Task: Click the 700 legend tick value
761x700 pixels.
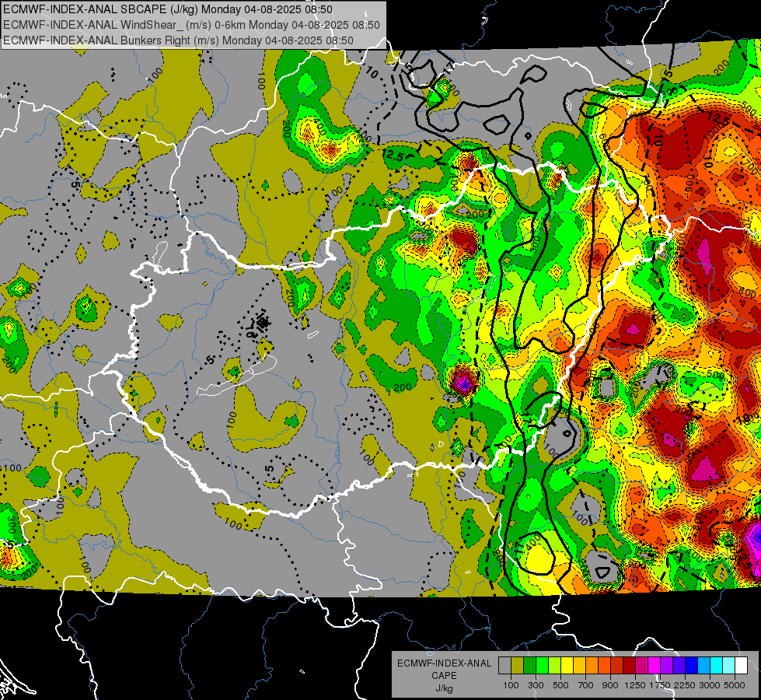Action: click(586, 685)
